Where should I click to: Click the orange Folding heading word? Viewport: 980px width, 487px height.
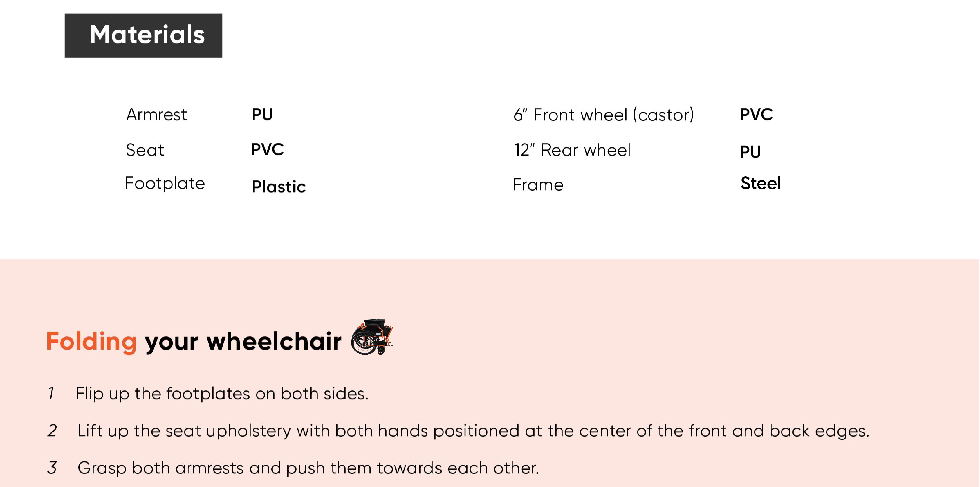coord(91,342)
